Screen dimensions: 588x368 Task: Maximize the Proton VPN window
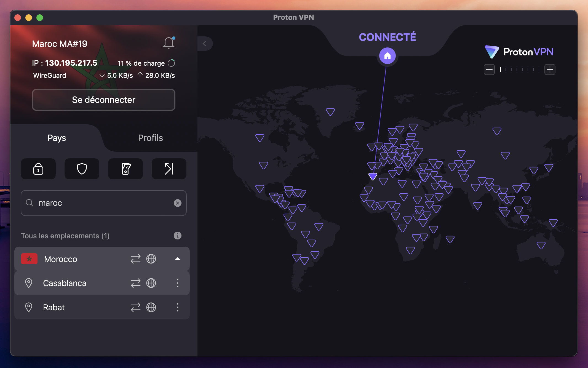pyautogui.click(x=40, y=18)
